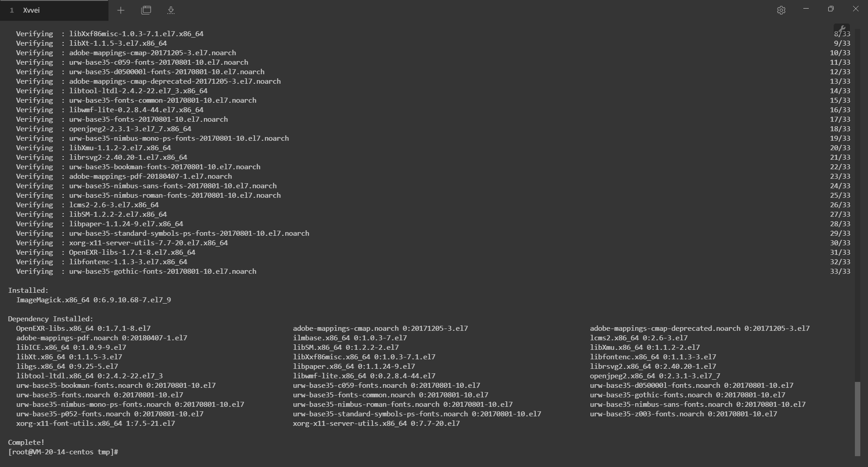Click the scrollbar track above the thumb

tap(857, 204)
